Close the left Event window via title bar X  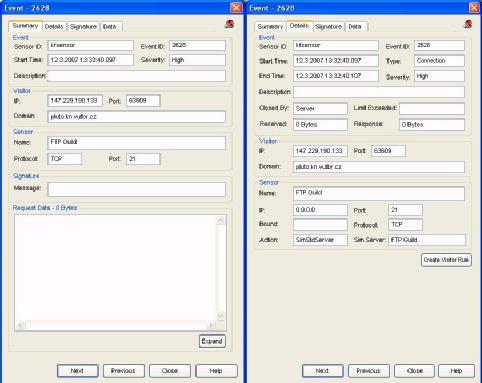pyautogui.click(x=236, y=8)
